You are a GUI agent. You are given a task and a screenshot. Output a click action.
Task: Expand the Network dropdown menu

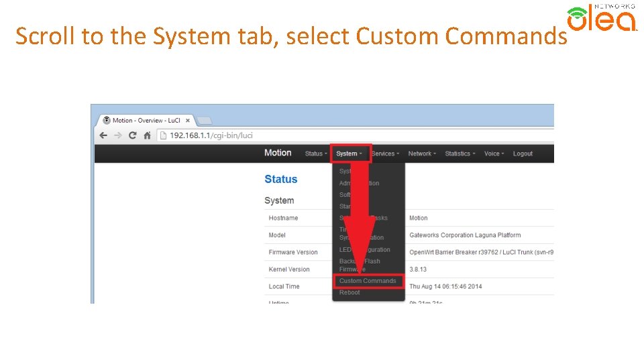point(422,154)
